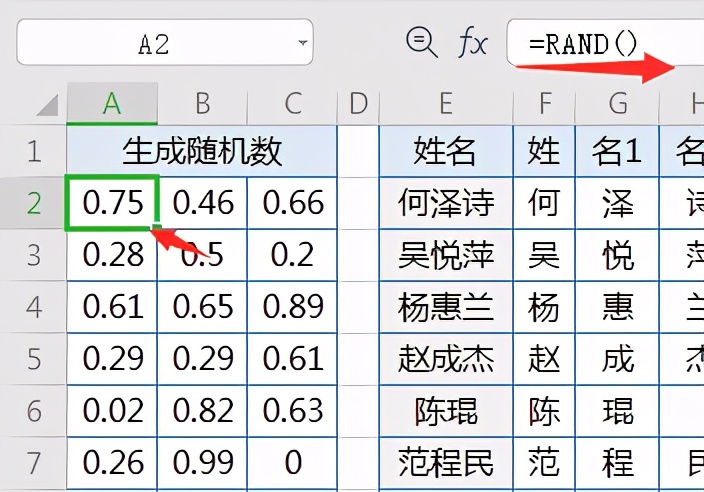The width and height of the screenshot is (704, 492).
Task: Select cell C4 with value 0.89
Action: 292,307
